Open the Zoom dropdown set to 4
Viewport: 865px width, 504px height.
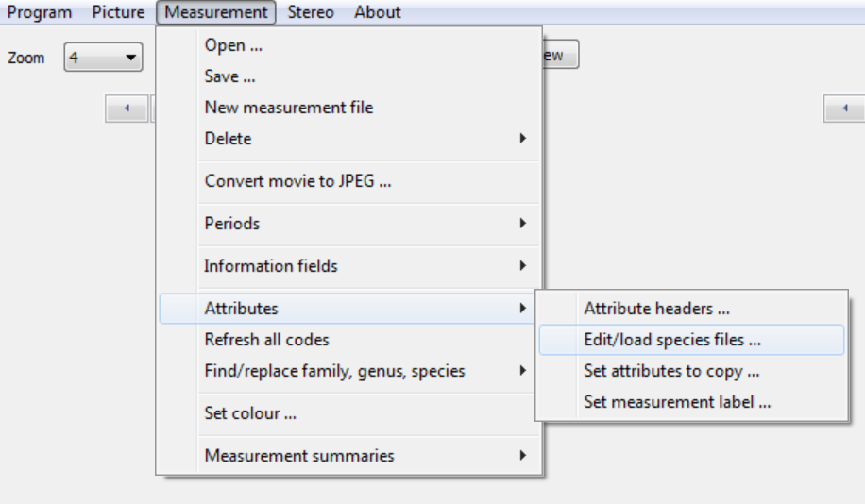point(103,58)
